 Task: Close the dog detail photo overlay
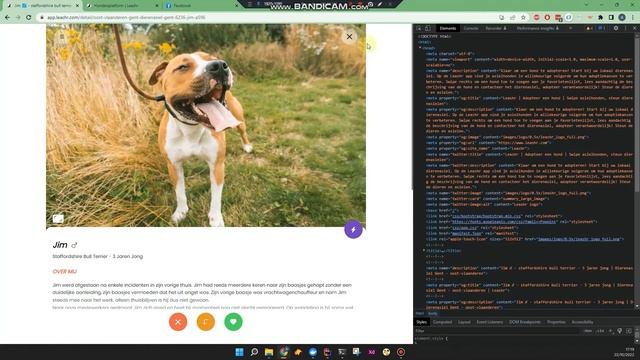pyautogui.click(x=349, y=37)
